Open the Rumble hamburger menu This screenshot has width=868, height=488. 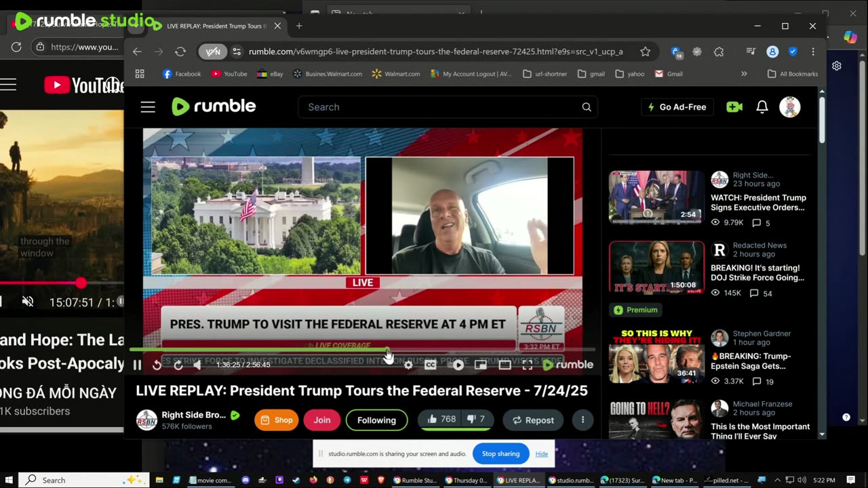[148, 107]
